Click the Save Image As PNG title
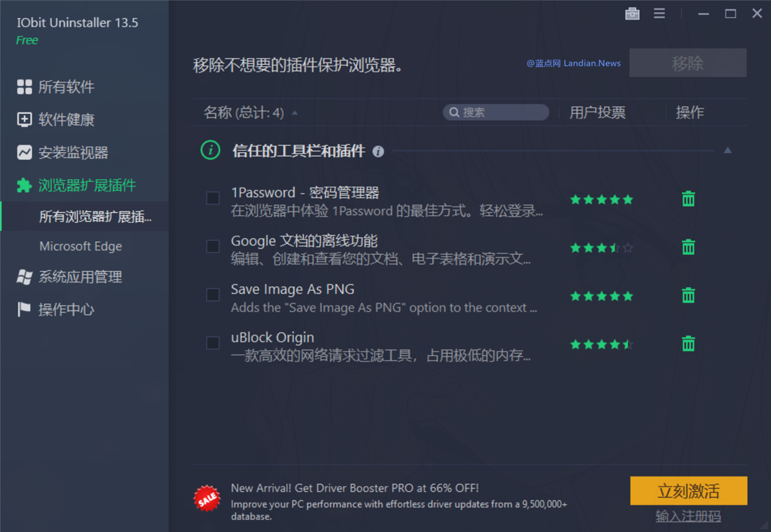This screenshot has height=532, width=771. tap(293, 289)
